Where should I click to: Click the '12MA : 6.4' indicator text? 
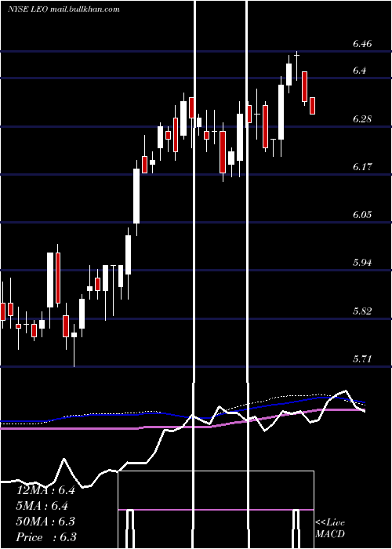point(45,490)
